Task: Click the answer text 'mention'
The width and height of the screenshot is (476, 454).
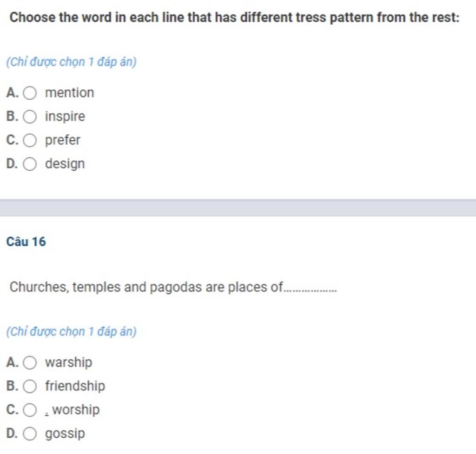Action: click(70, 92)
